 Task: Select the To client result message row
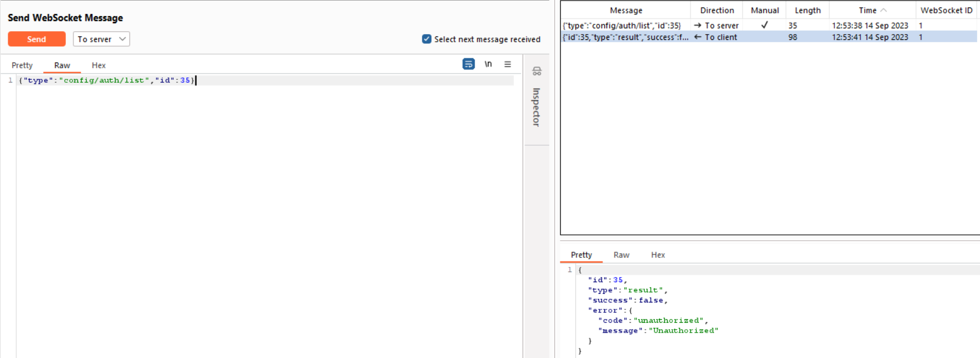pos(624,37)
